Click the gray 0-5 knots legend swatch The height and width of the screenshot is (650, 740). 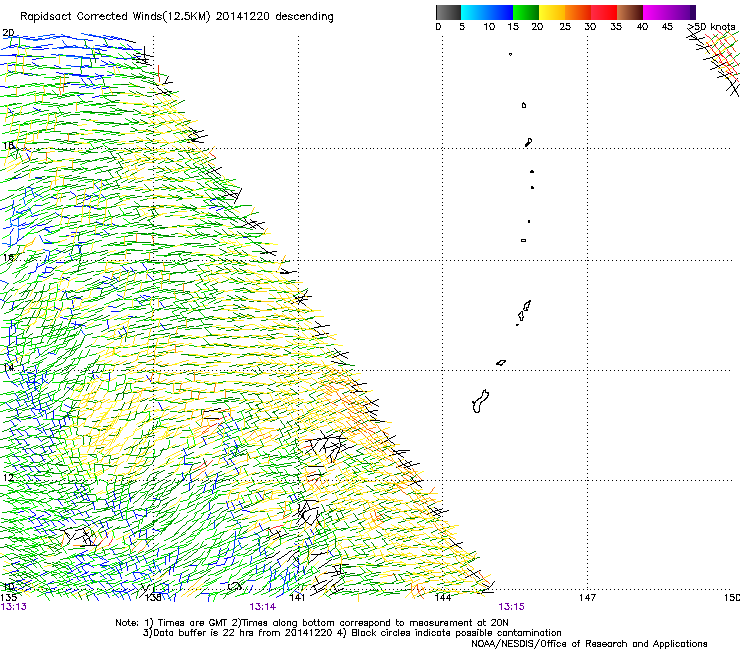click(x=448, y=12)
